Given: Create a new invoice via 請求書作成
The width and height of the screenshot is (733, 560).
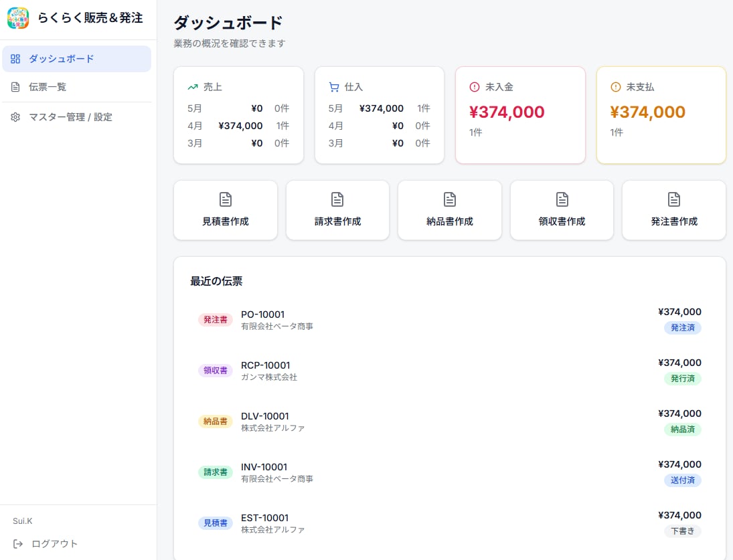Looking at the screenshot, I should pyautogui.click(x=337, y=210).
